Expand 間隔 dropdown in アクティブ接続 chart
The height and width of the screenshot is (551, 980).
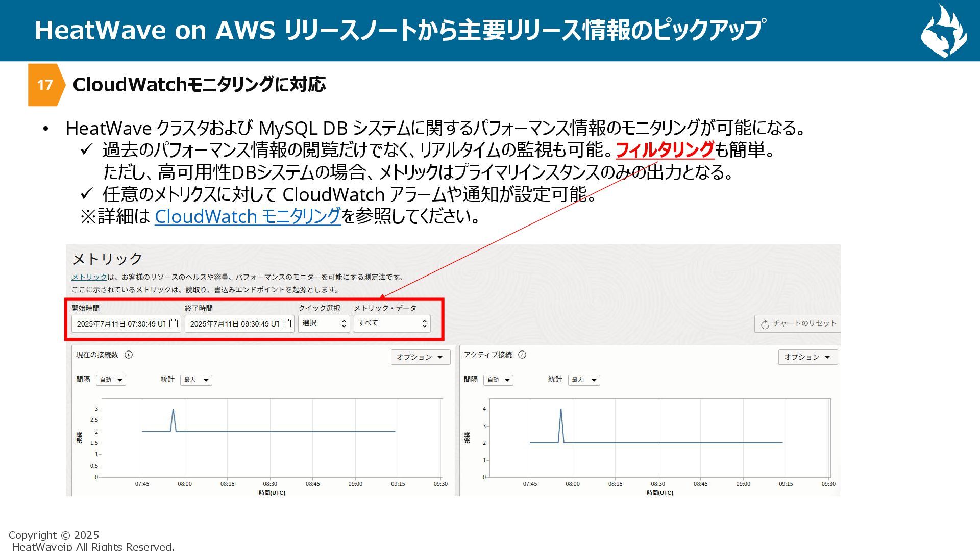[498, 380]
